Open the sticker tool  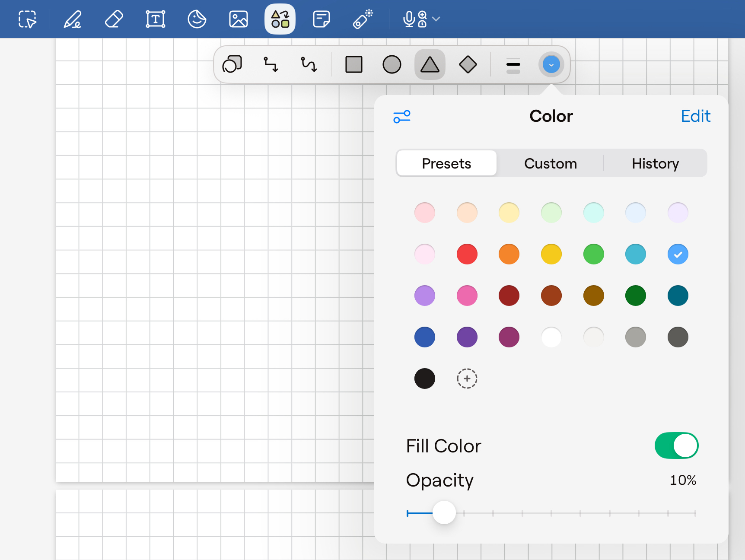197,19
